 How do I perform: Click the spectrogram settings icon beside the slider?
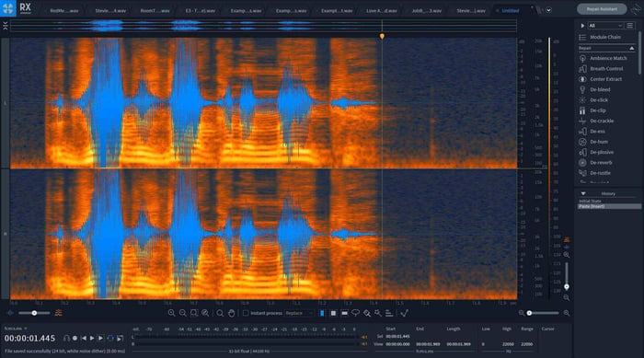click(x=59, y=313)
